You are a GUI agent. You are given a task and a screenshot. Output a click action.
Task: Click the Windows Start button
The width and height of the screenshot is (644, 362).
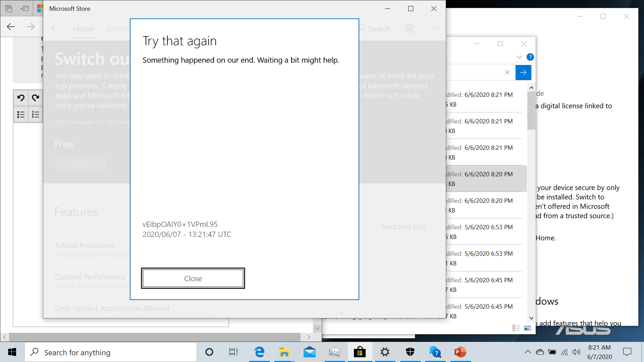click(x=12, y=352)
